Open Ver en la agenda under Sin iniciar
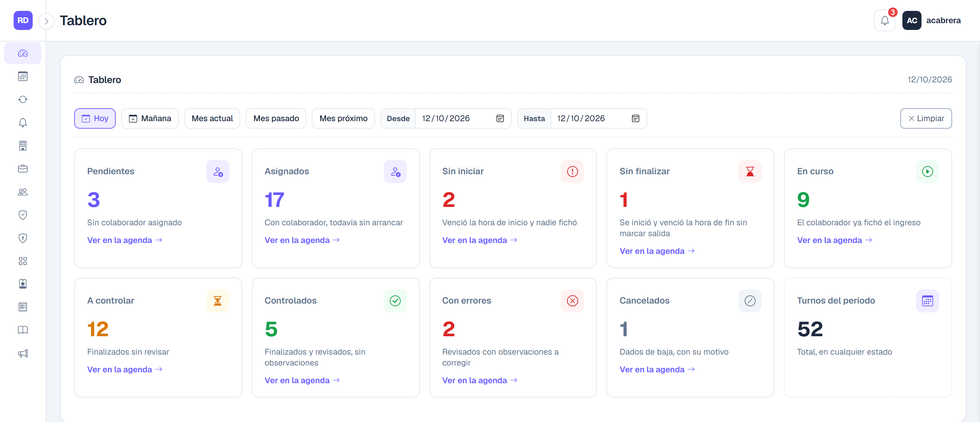 pos(480,240)
